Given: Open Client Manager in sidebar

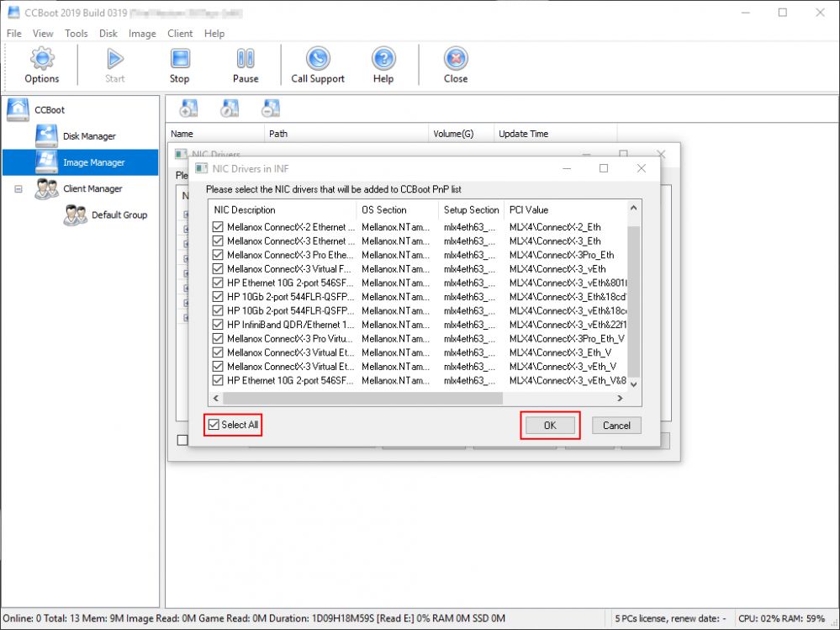Looking at the screenshot, I should pos(92,188).
